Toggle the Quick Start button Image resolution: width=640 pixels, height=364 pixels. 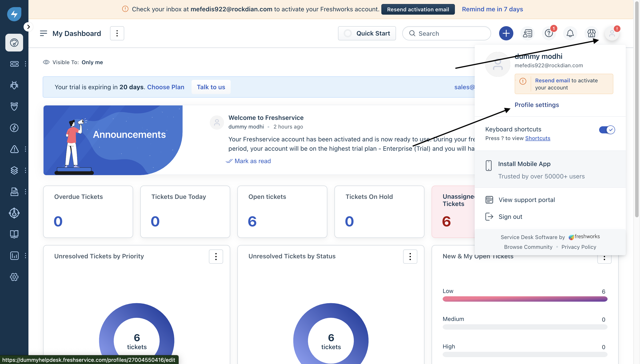click(x=367, y=33)
